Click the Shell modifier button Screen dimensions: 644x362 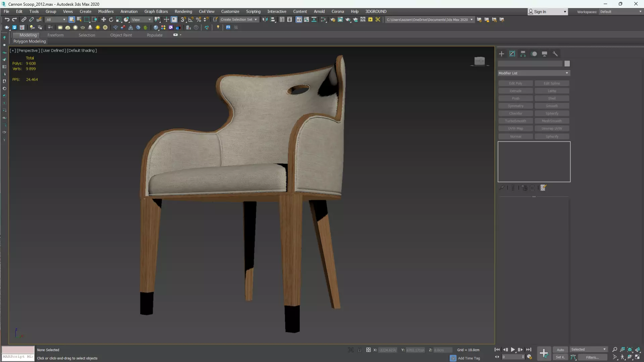pyautogui.click(x=552, y=98)
